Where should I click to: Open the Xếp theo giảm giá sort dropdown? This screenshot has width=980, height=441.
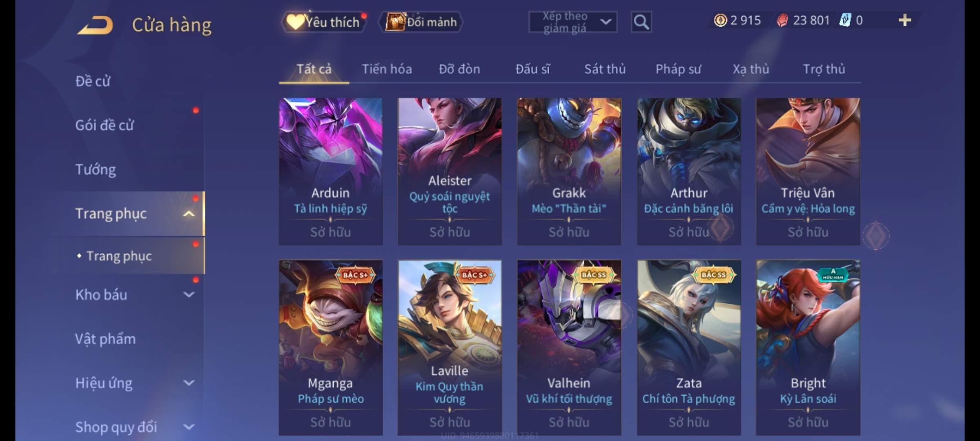coord(573,22)
